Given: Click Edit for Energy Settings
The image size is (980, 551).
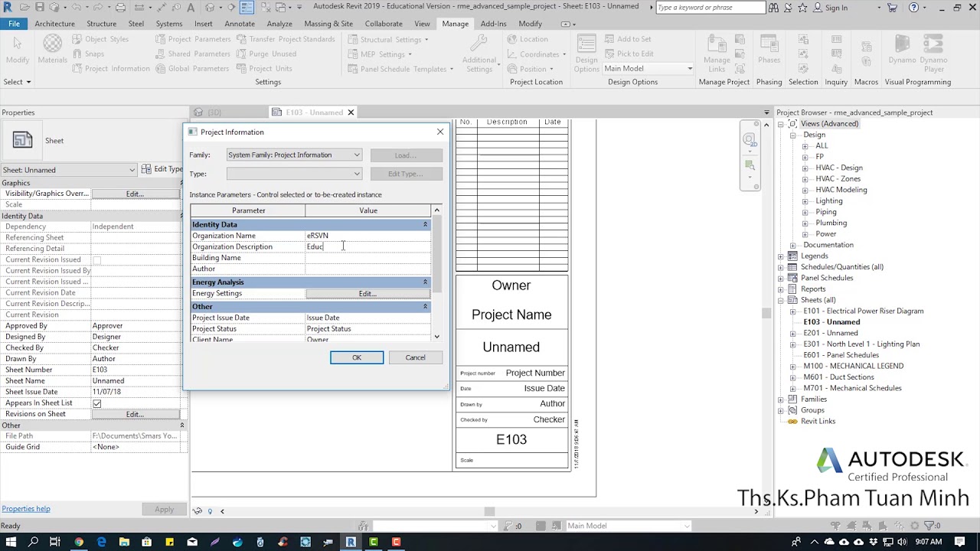Looking at the screenshot, I should [367, 294].
